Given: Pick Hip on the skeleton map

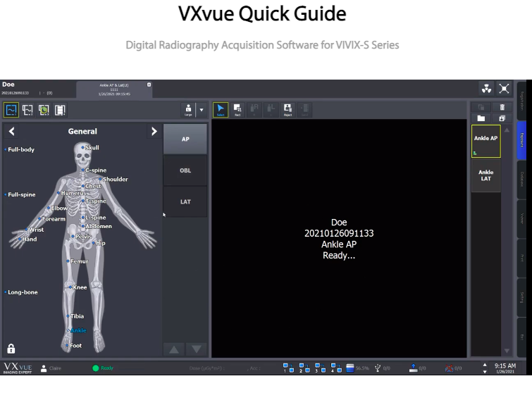Looking at the screenshot, I should [x=99, y=243].
